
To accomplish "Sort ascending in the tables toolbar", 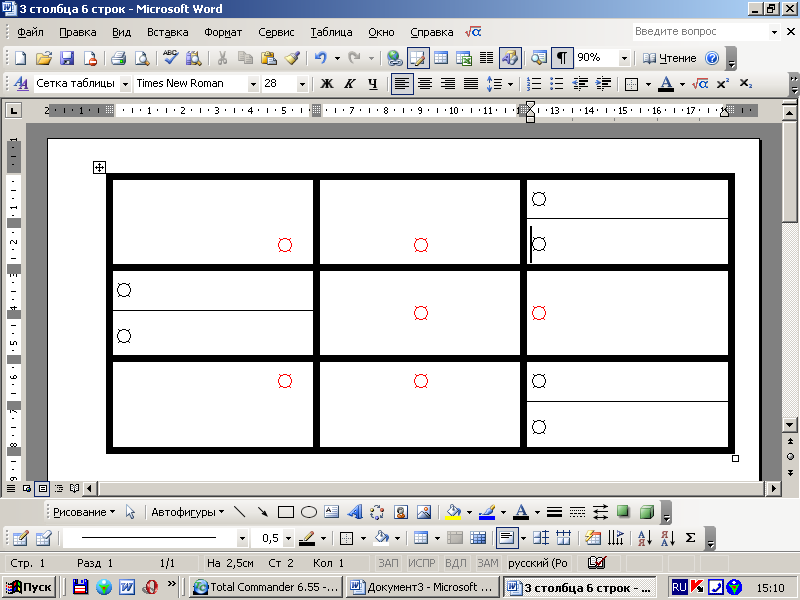I will [x=644, y=538].
